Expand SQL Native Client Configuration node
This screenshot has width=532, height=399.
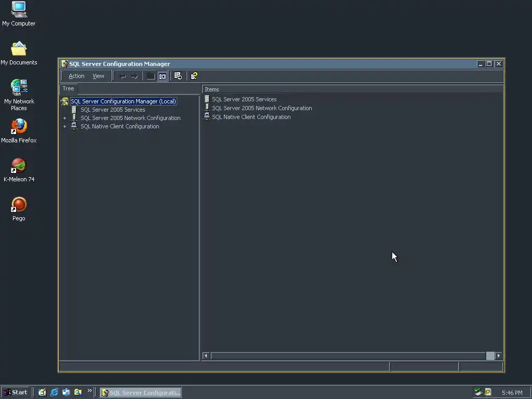tap(64, 127)
